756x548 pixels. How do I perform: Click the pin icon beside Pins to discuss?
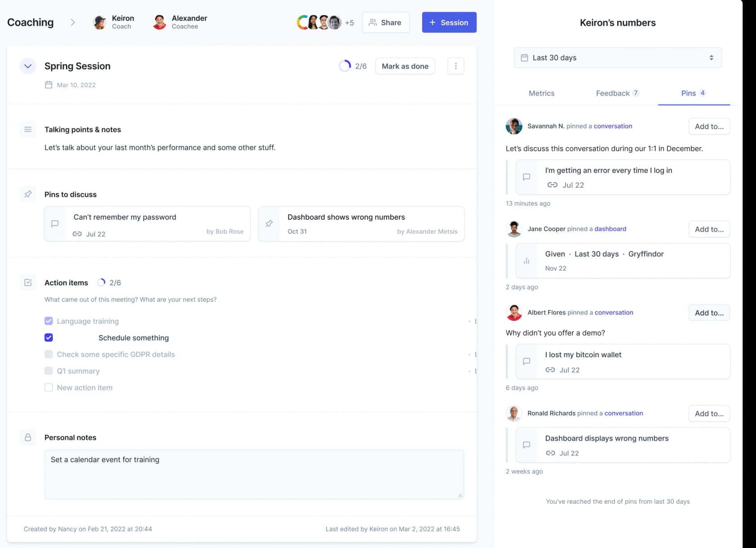(27, 194)
